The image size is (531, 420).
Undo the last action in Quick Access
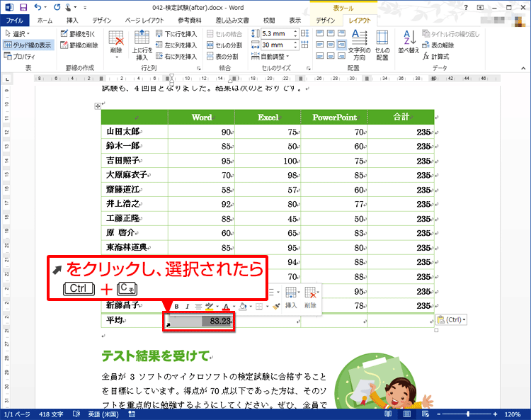(38, 7)
